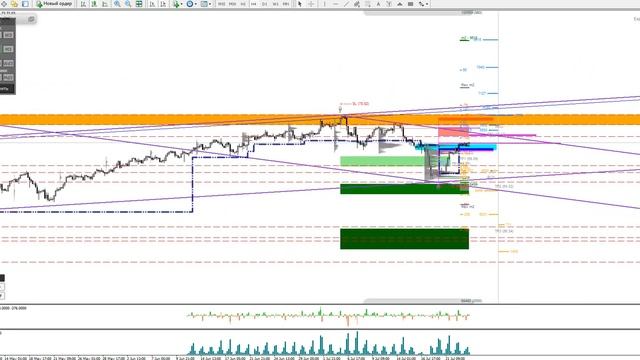Select the Horizontal Line drawing tool
Image resolution: width=640 pixels, height=360 pixels.
336,4
